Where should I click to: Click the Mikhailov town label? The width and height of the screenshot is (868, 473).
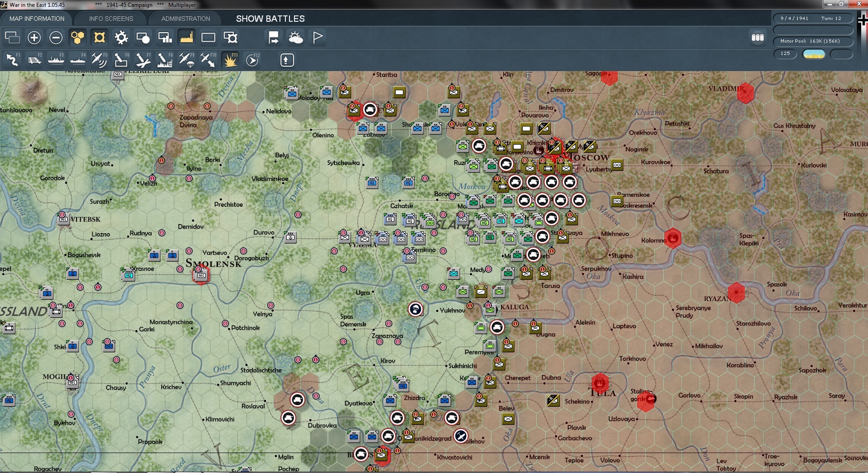[709, 346]
